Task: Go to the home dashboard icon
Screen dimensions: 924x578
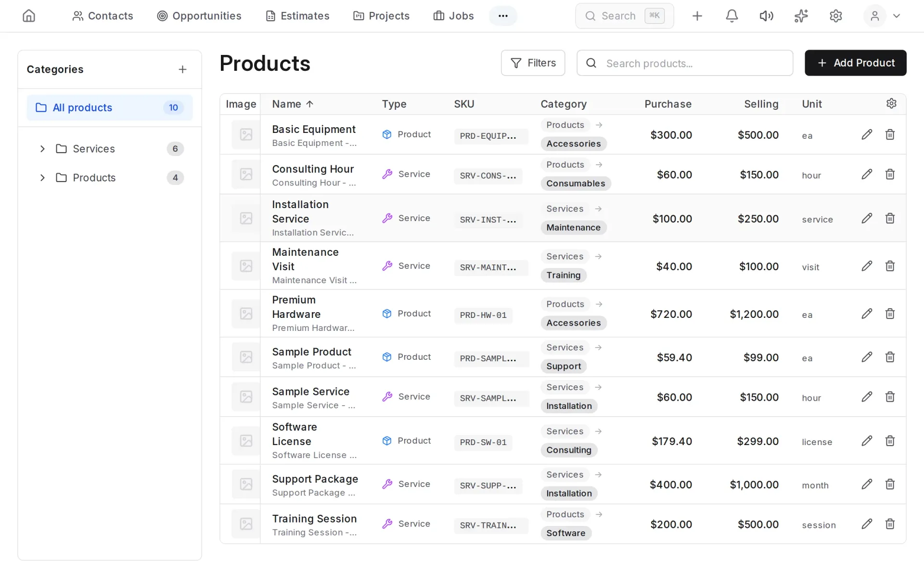Action: [x=29, y=16]
